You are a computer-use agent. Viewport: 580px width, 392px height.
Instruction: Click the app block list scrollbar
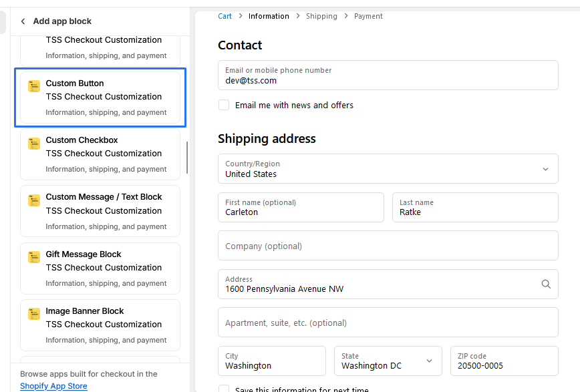tap(187, 158)
